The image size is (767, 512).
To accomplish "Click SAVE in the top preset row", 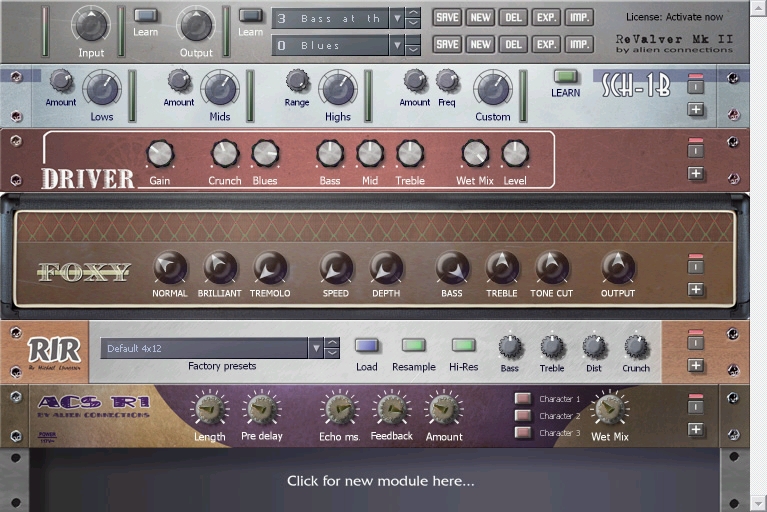I will point(447,18).
